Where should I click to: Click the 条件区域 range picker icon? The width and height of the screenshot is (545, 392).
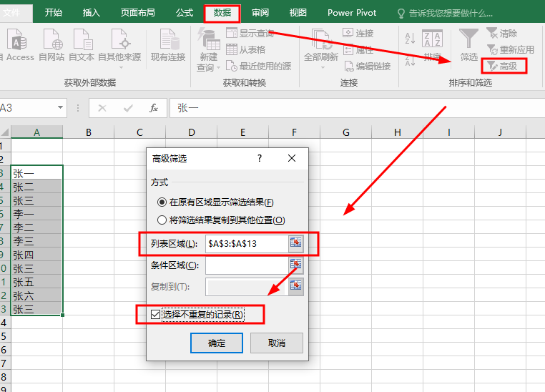tap(296, 265)
